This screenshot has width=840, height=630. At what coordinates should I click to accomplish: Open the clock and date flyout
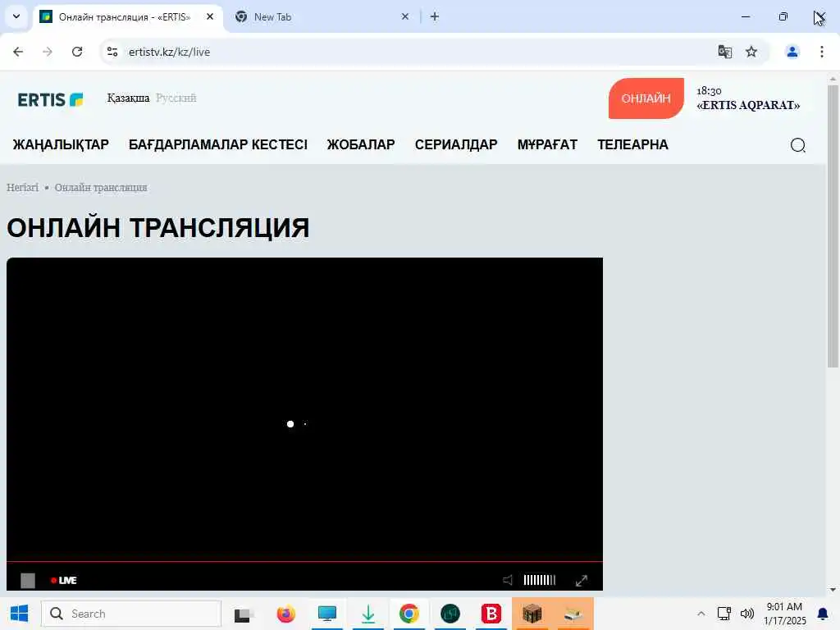pyautogui.click(x=784, y=614)
